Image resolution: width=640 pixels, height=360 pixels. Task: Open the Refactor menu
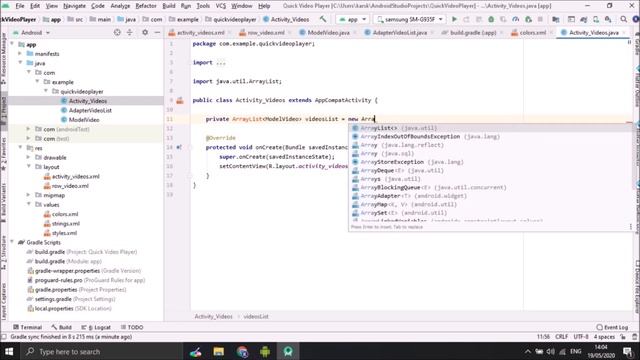point(146,6)
